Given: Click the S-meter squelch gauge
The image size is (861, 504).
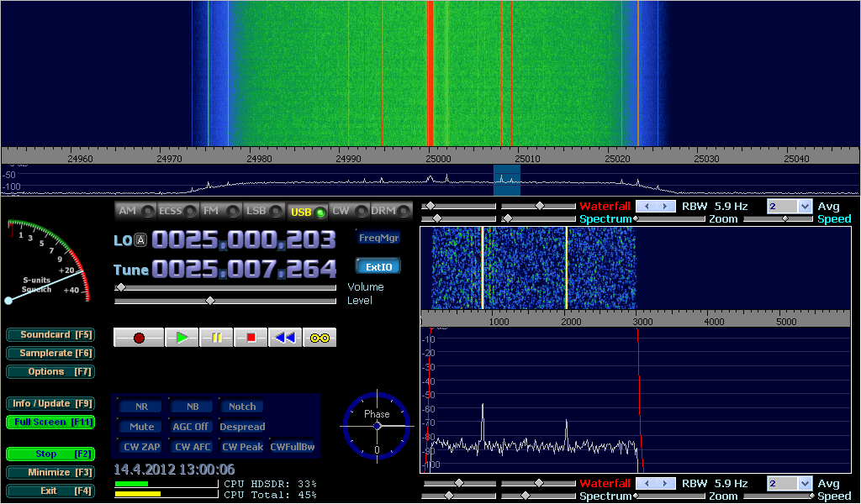Looking at the screenshot, I should [x=47, y=260].
